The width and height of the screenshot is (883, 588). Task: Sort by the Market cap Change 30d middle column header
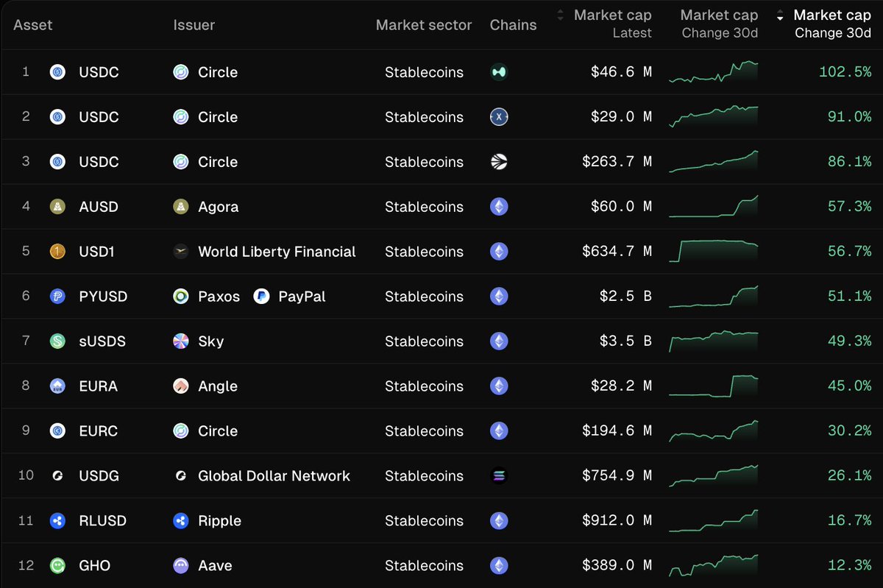pyautogui.click(x=720, y=24)
